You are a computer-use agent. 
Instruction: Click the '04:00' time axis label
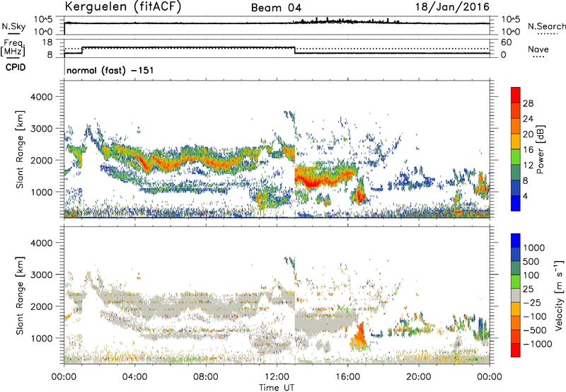coord(134,377)
